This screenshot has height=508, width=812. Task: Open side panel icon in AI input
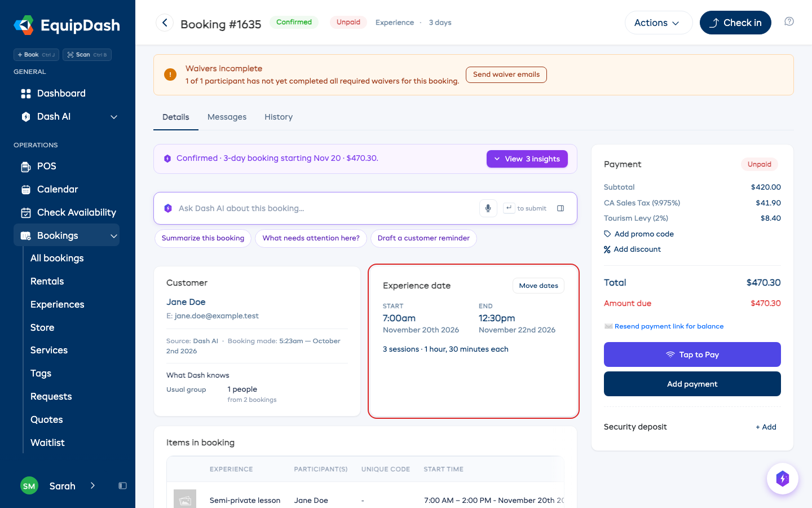point(561,208)
